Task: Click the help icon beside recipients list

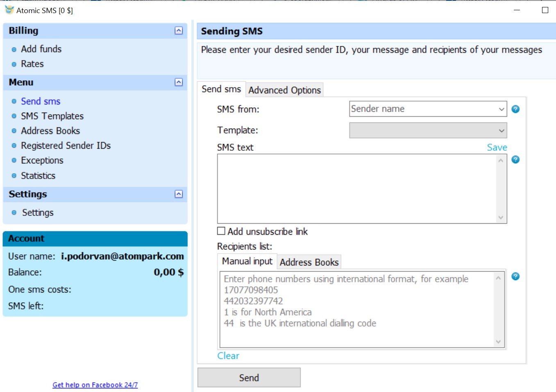Action: pos(515,276)
